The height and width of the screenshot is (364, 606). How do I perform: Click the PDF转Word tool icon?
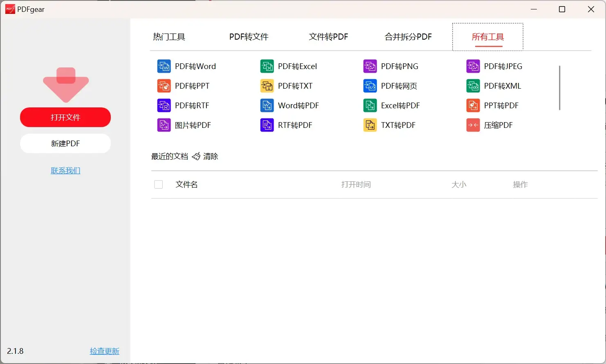pos(164,66)
